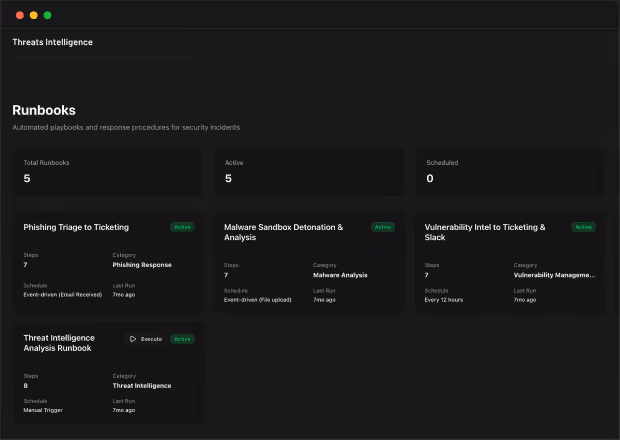Click the green macOS window zoom button
This screenshot has height=440, width=620.
click(x=47, y=15)
